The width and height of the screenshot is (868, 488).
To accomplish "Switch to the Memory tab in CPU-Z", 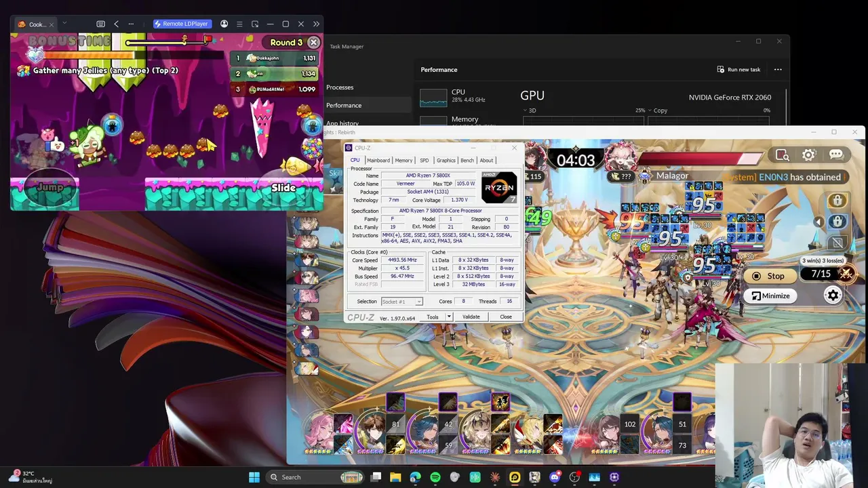I will [403, 161].
